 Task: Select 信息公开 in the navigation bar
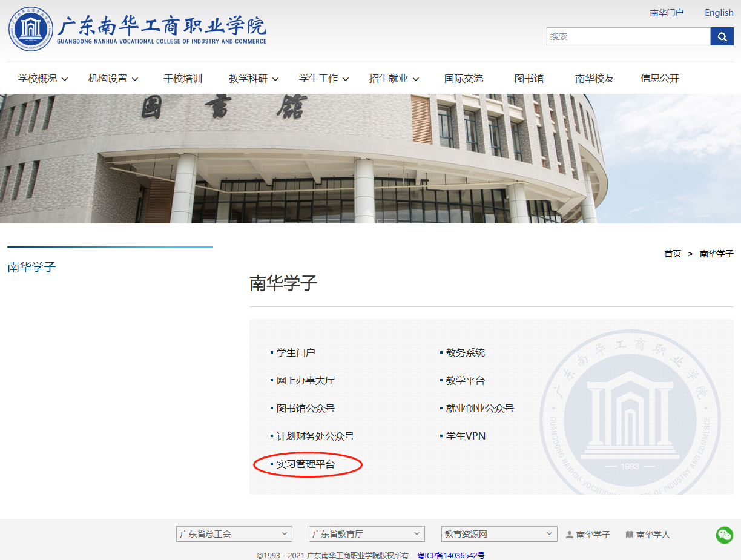pyautogui.click(x=659, y=79)
